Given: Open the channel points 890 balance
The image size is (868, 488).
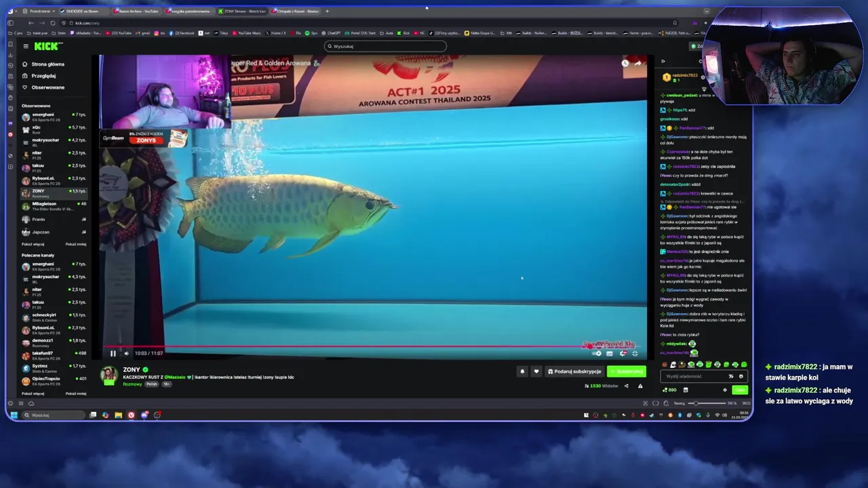Looking at the screenshot, I should [671, 390].
